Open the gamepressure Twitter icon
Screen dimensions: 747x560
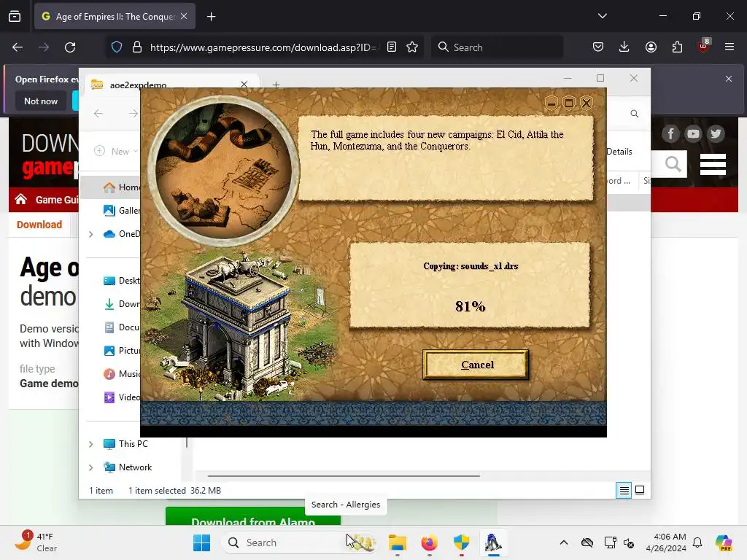716,134
